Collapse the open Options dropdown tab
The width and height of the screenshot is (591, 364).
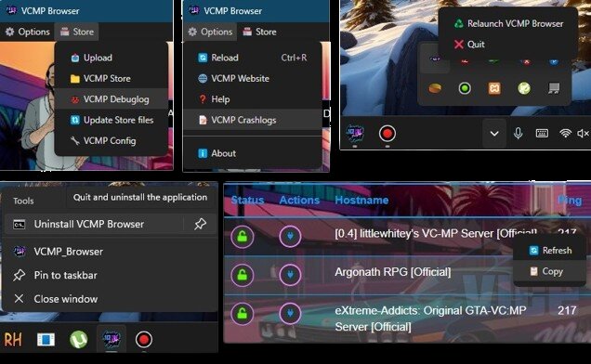click(210, 32)
